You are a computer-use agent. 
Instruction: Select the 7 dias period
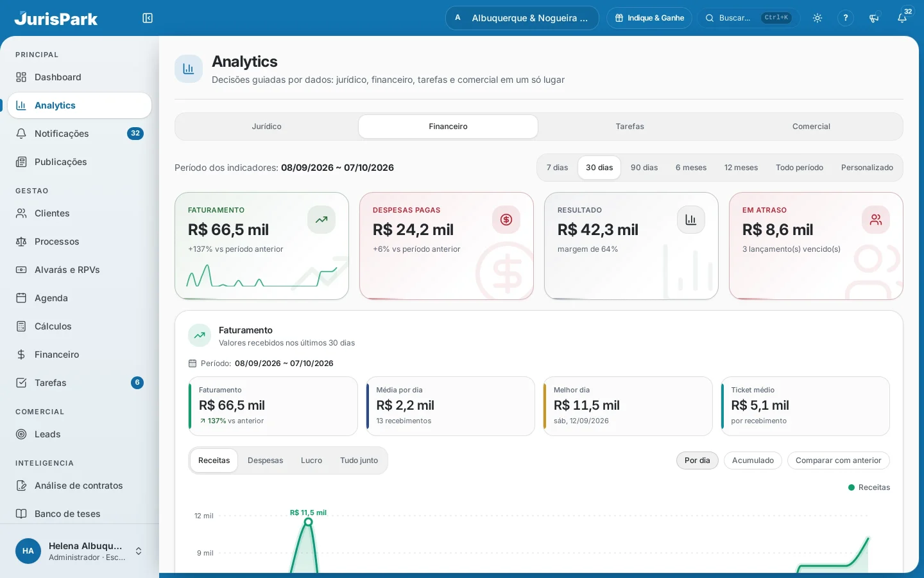[x=558, y=168]
